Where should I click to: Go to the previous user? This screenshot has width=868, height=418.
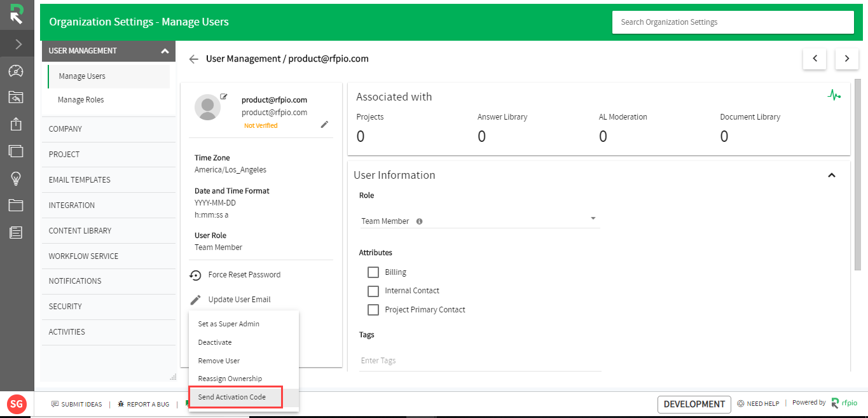[x=815, y=59]
